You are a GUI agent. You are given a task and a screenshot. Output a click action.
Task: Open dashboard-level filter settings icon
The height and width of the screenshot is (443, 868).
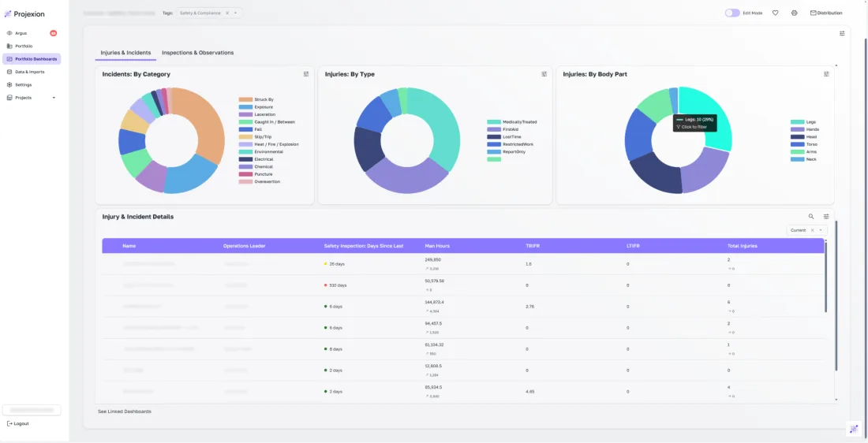[842, 33]
